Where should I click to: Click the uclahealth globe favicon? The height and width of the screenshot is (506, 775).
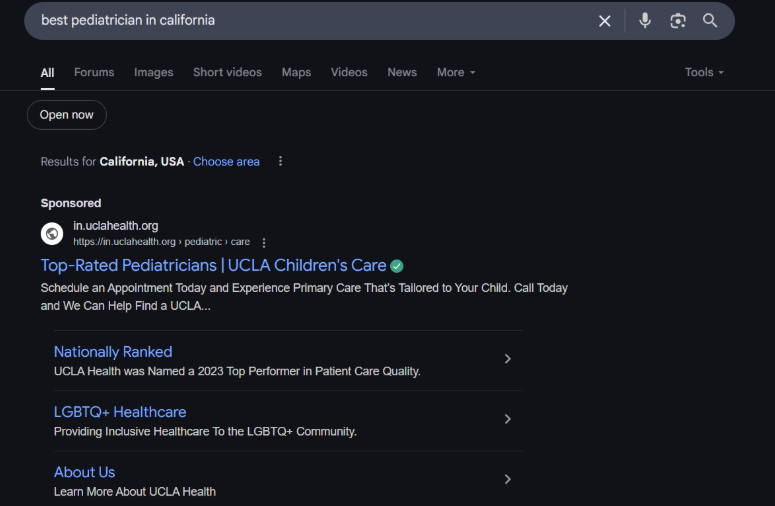52,234
